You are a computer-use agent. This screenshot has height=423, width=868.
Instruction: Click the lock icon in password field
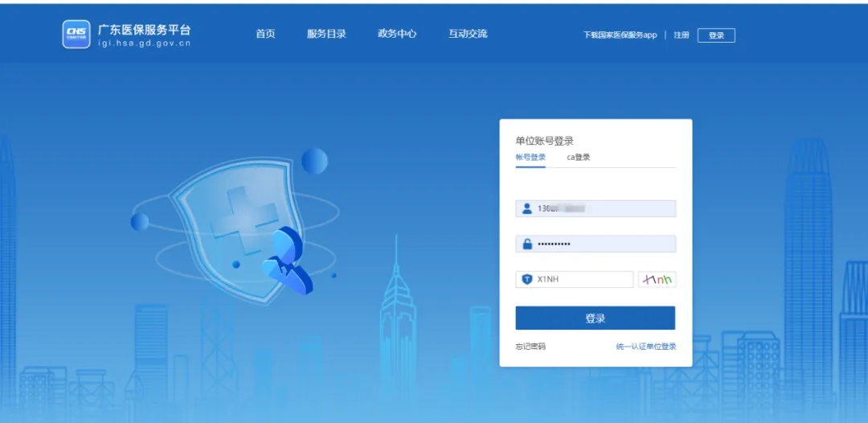tap(527, 244)
